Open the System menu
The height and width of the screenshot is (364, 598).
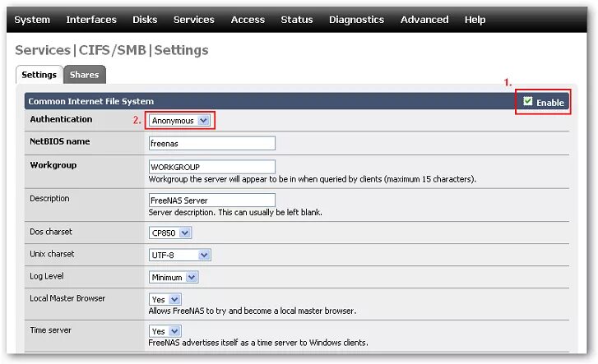point(32,20)
